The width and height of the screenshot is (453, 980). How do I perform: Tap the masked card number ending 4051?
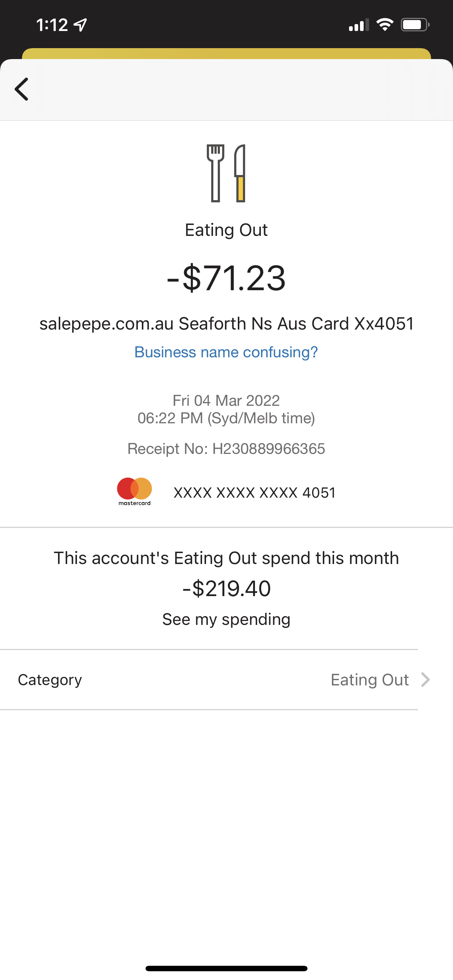pos(254,493)
